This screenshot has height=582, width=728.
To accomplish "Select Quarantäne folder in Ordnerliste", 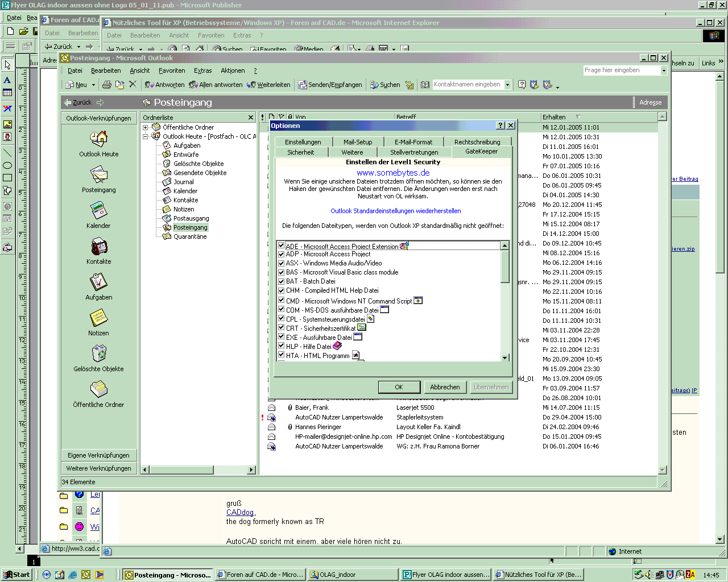I will coord(190,236).
